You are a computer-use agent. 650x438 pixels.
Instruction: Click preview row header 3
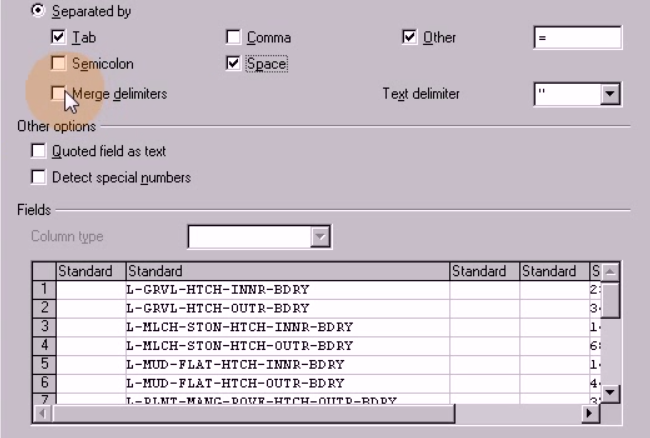click(43, 326)
